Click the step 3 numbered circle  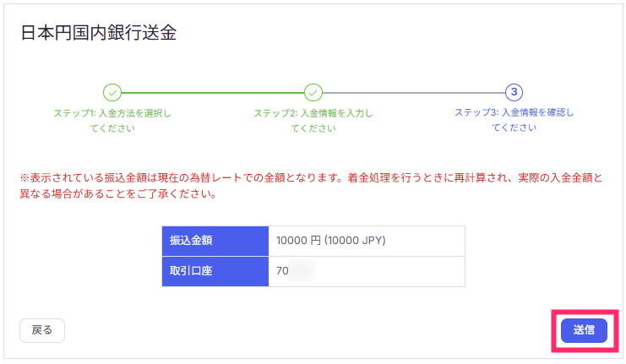[514, 92]
